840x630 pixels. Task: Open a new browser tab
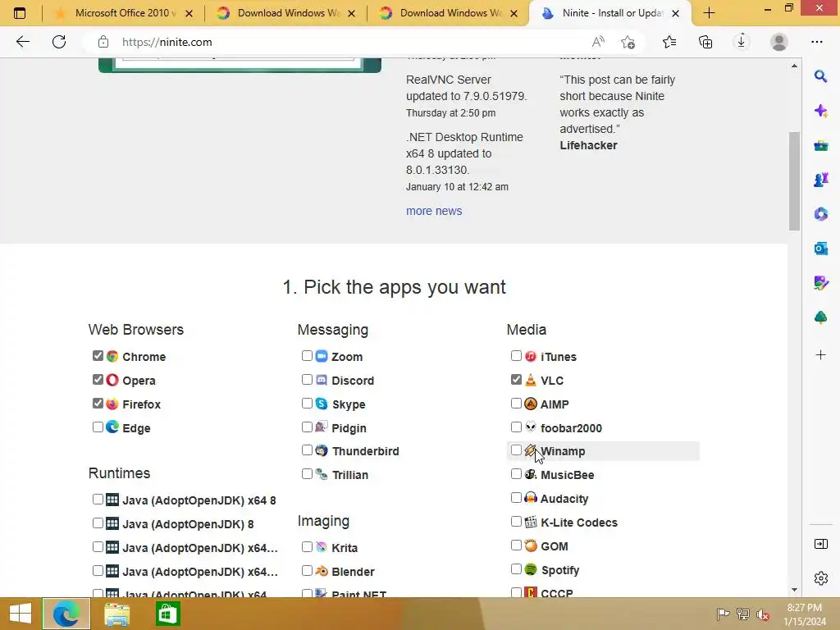[x=709, y=13]
